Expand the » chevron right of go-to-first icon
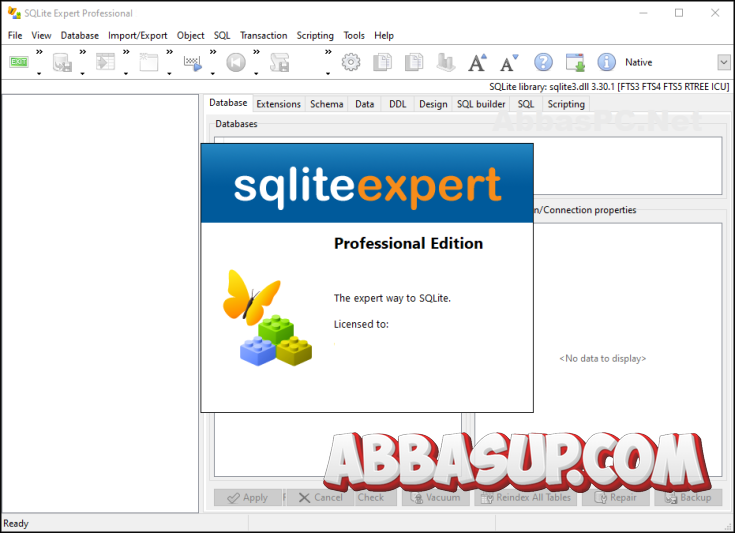Screen dimensions: 735x533 [256, 52]
